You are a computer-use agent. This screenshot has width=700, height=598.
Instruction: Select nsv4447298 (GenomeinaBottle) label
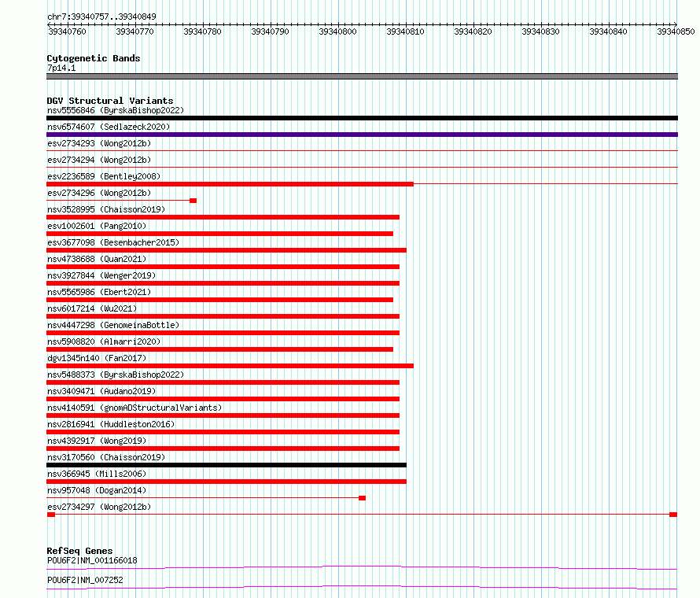point(113,325)
